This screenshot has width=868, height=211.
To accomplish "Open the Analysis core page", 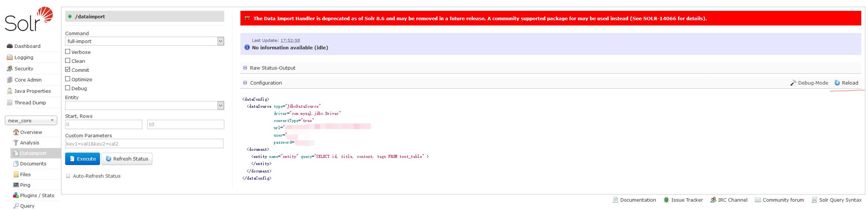I will pos(30,143).
